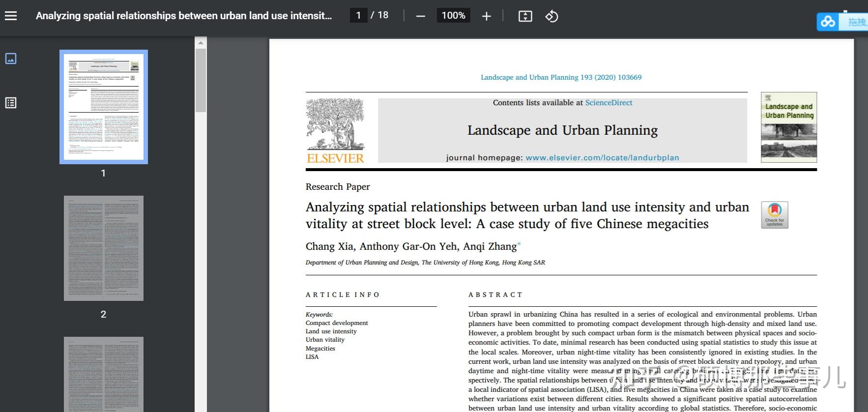
Task: Click the 'ARTICLE INFO' heading
Action: pos(343,295)
